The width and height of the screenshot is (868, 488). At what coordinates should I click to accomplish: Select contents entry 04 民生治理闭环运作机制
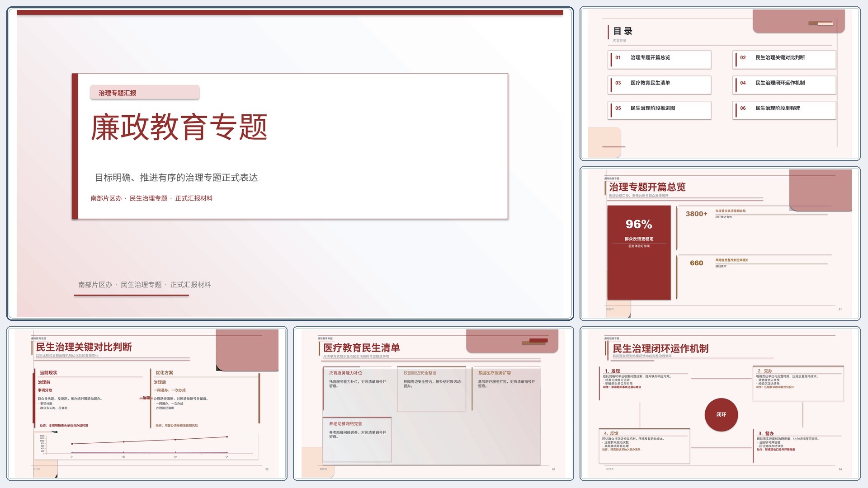784,84
